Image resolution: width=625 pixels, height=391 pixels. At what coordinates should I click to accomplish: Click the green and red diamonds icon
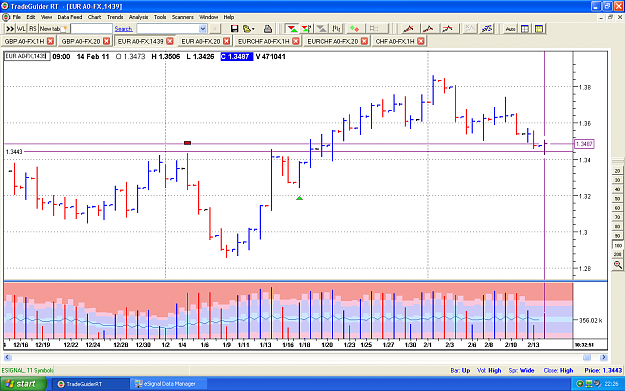354,29
